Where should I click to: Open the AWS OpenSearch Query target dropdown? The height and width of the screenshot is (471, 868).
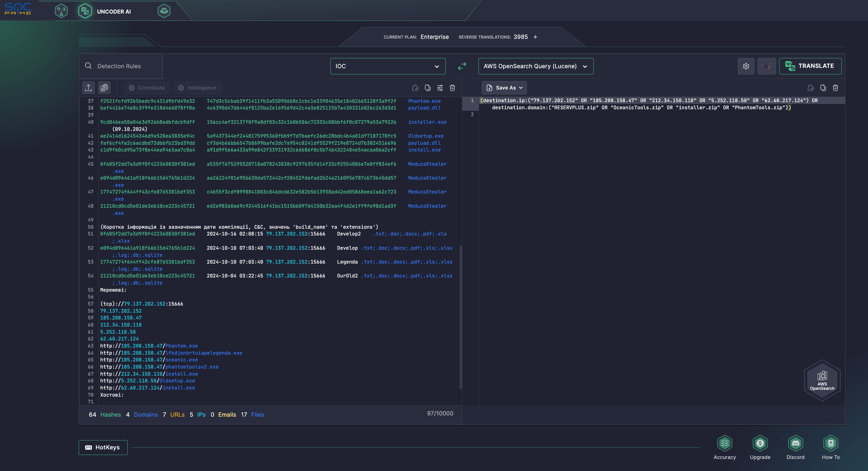tap(536, 66)
